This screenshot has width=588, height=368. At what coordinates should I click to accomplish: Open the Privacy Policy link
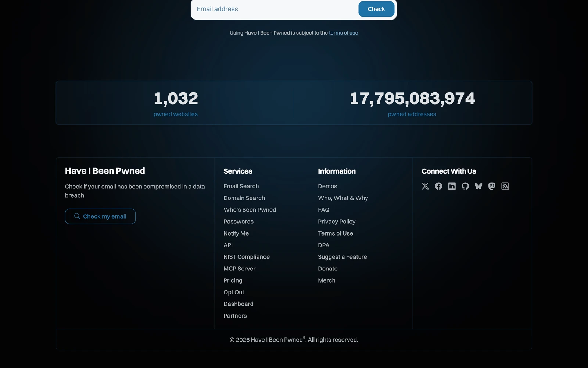pos(337,222)
